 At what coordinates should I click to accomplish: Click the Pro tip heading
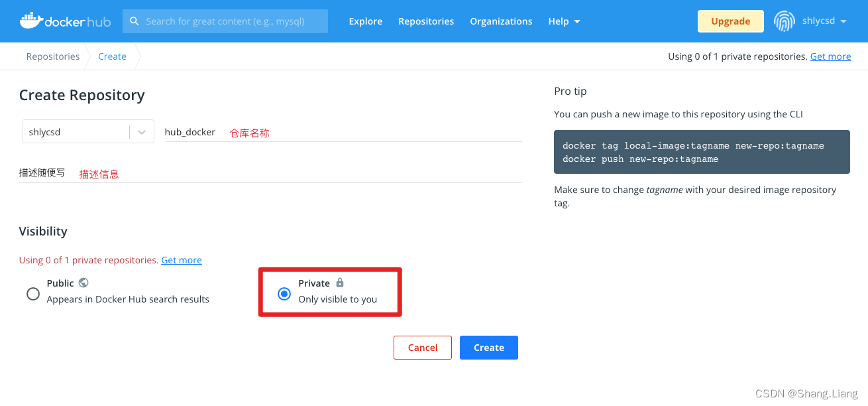click(x=570, y=91)
